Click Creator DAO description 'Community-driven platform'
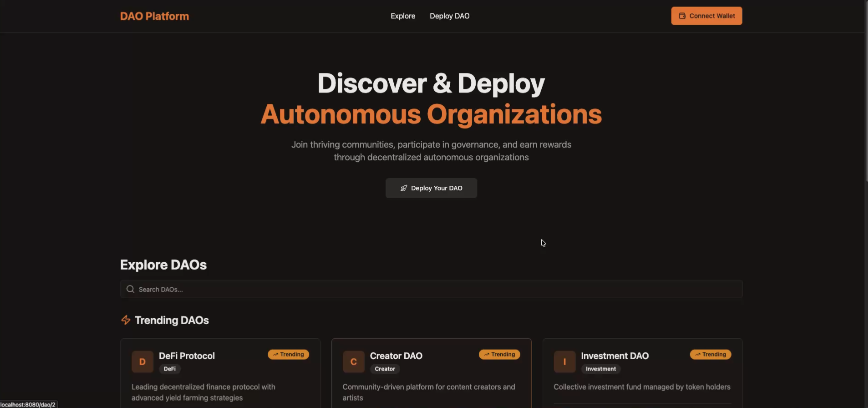The width and height of the screenshot is (868, 408). pos(429,393)
